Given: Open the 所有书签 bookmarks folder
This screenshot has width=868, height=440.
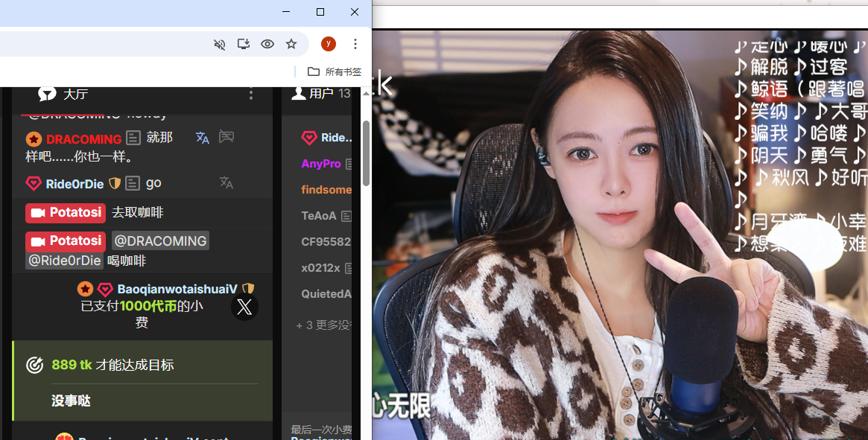Looking at the screenshot, I should pyautogui.click(x=335, y=72).
